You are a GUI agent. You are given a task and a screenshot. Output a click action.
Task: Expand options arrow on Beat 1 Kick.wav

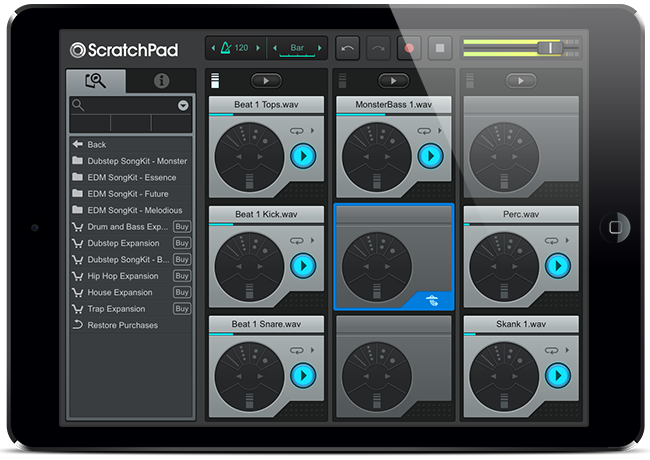[x=313, y=241]
